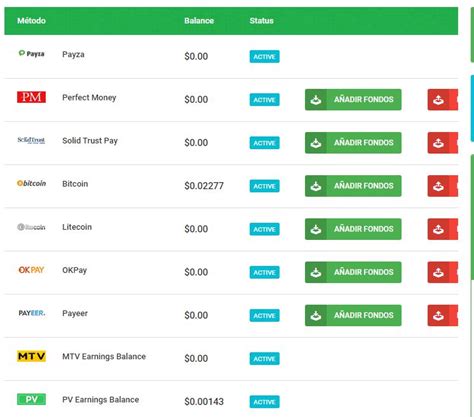Viewport: 474px width, 417px height.
Task: Select PV Earnings Balance text
Action: coord(101,400)
